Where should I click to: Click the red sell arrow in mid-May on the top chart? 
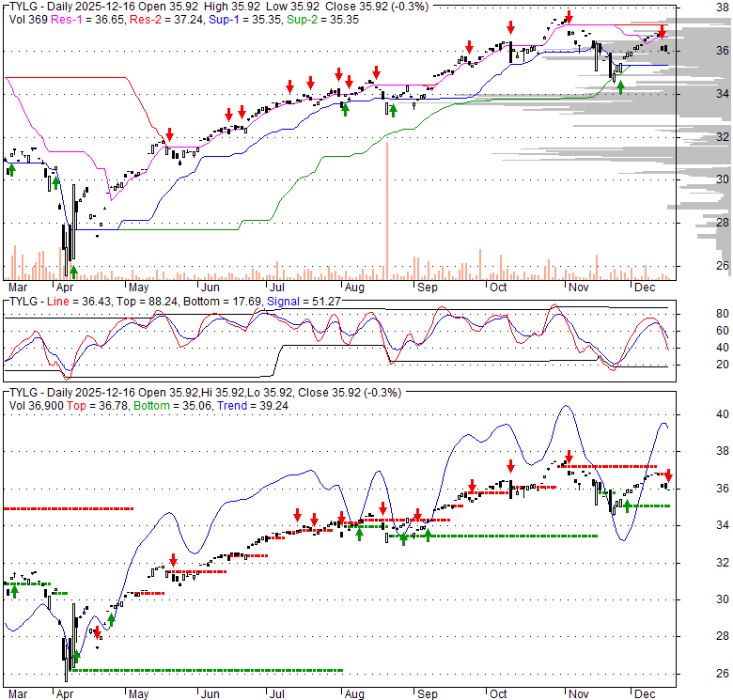(170, 134)
